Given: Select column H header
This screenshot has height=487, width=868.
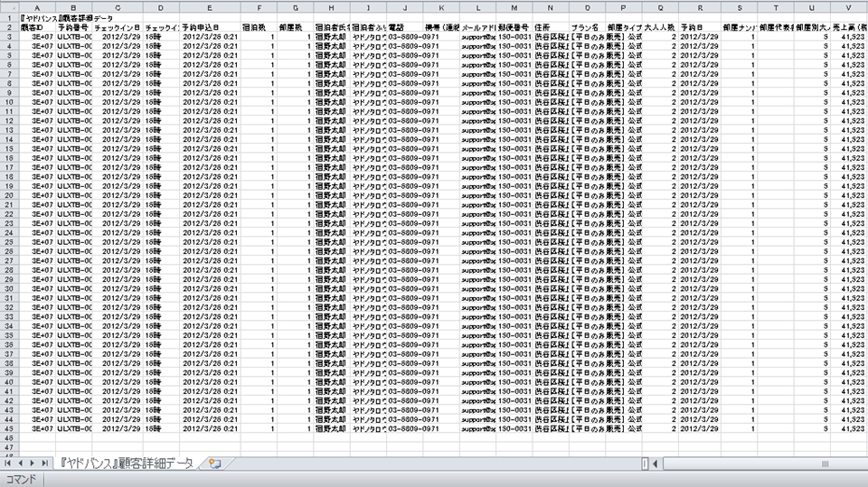Looking at the screenshot, I should pos(332,8).
